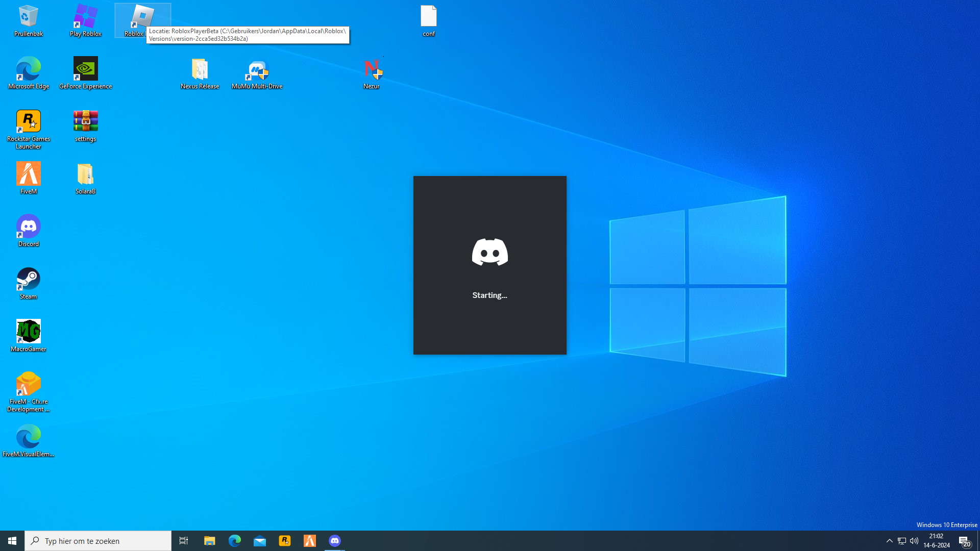Open Task View from the taskbar
980x551 pixels.
click(184, 541)
